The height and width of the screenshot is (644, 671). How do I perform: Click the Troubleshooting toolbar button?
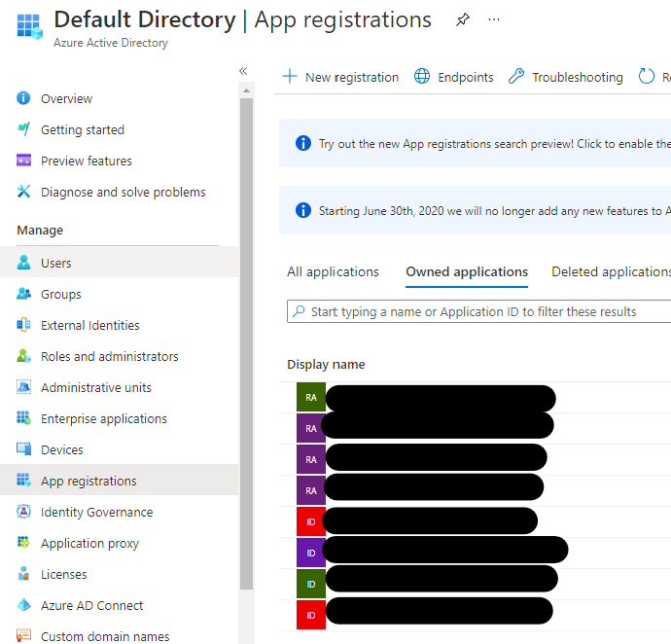point(566,77)
